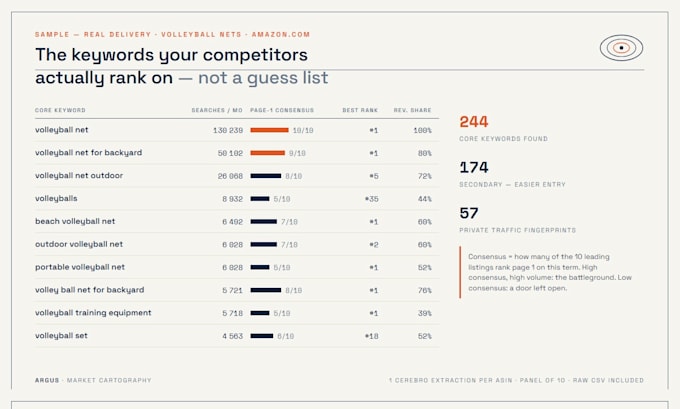Click the orange 9/10 consensus bar
The width and height of the screenshot is (680, 409).
[268, 153]
